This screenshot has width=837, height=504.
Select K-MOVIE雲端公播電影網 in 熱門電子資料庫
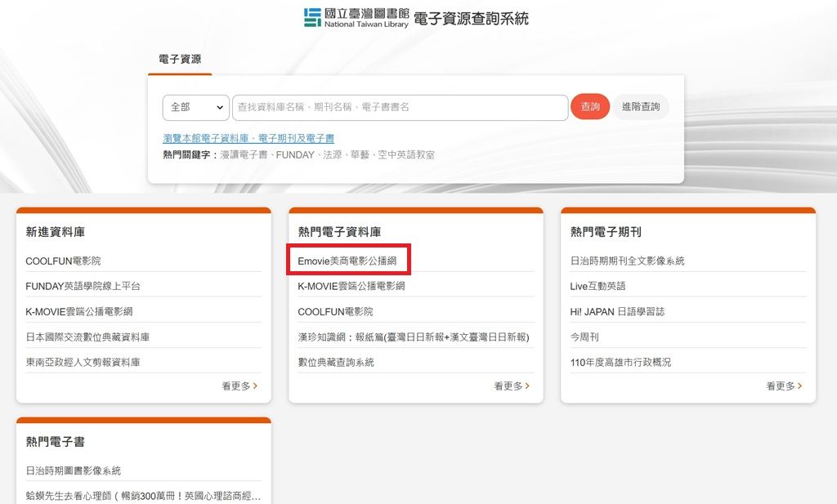[351, 286]
